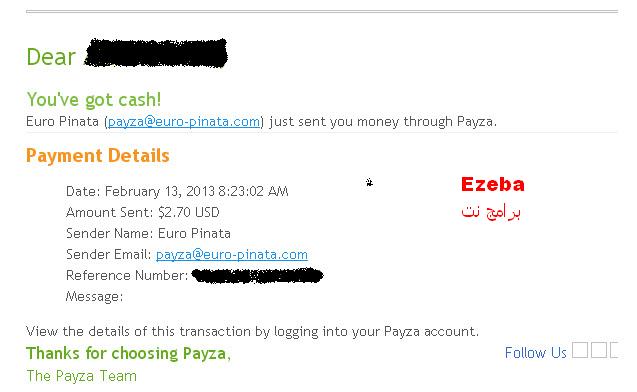Select the Amount Sent: $2.70 USD line
Viewport: 637px width, 392px height.
(143, 212)
